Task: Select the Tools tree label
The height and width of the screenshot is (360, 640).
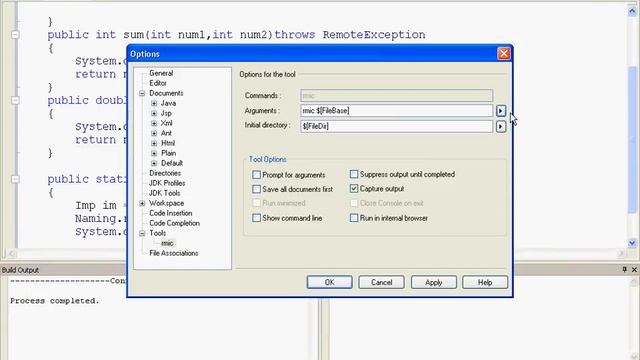Action: pyautogui.click(x=158, y=233)
